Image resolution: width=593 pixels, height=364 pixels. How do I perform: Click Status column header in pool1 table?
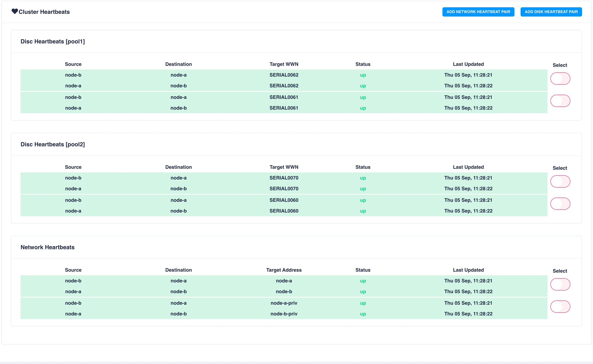(363, 64)
